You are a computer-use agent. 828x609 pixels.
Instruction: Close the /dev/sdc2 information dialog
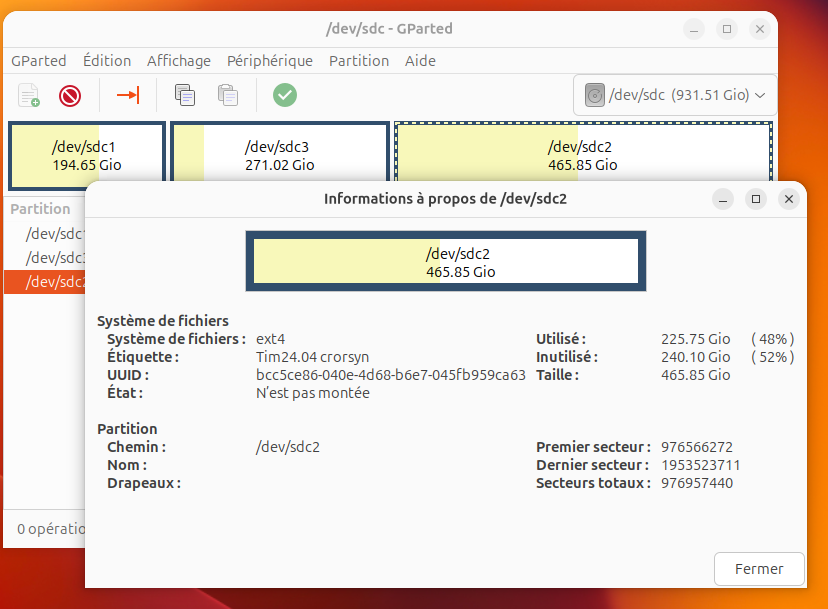tap(759, 569)
